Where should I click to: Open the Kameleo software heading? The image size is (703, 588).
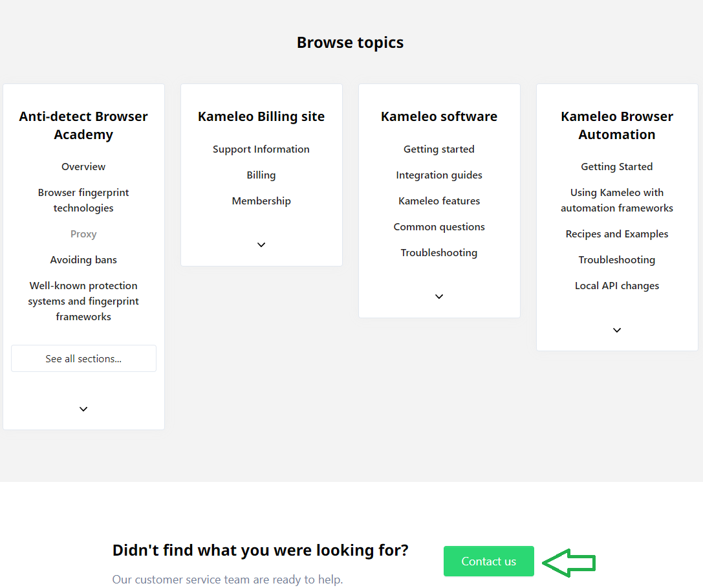[x=439, y=116]
